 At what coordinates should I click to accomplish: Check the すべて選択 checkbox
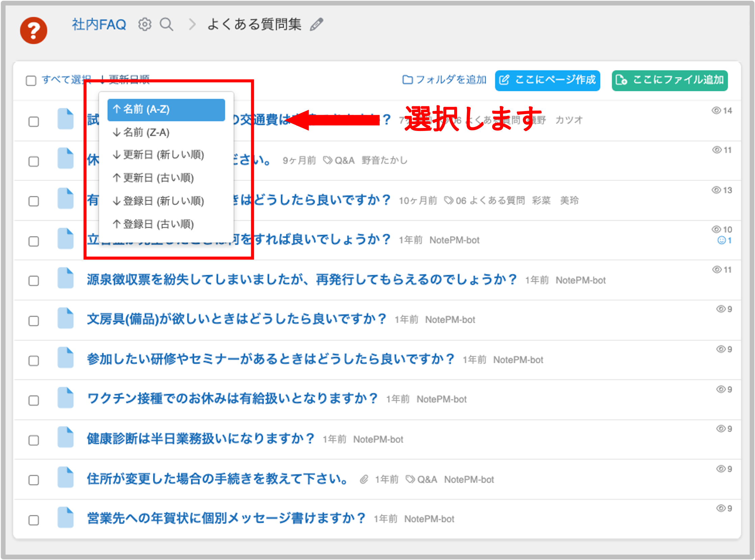pos(31,81)
